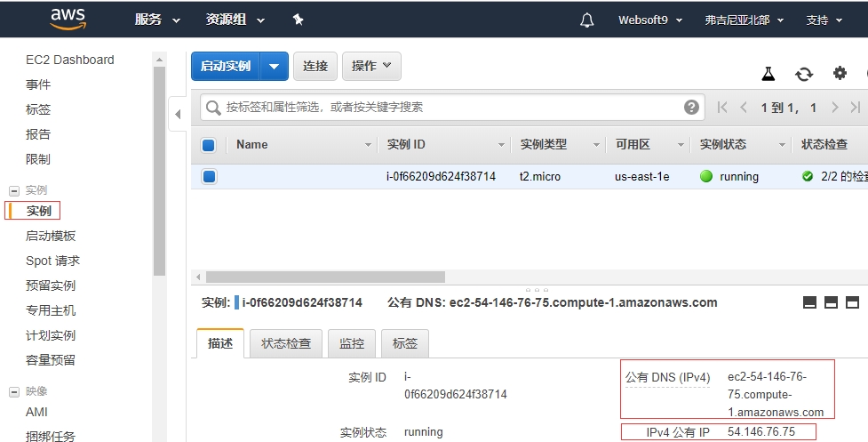The image size is (868, 442).
Task: Switch to the 监控 tab
Action: click(x=352, y=343)
